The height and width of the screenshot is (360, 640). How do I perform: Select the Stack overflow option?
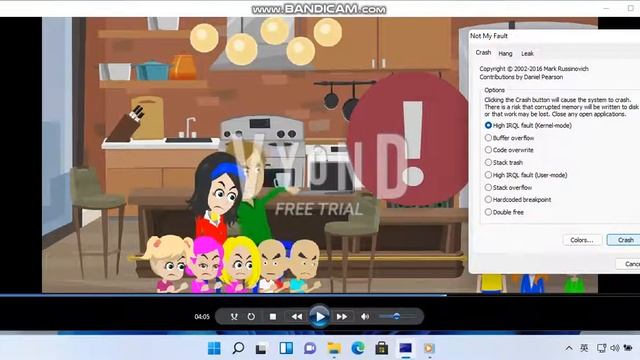coord(508,188)
